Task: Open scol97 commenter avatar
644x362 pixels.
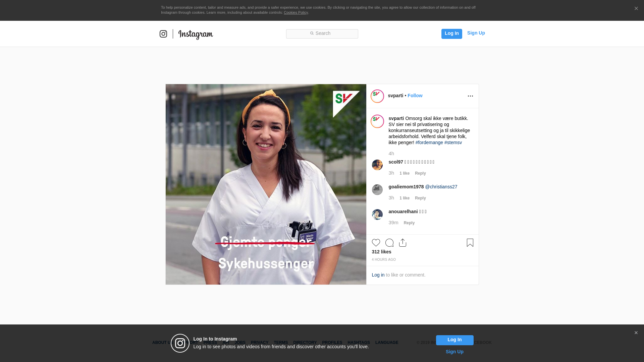Action: tap(377, 165)
